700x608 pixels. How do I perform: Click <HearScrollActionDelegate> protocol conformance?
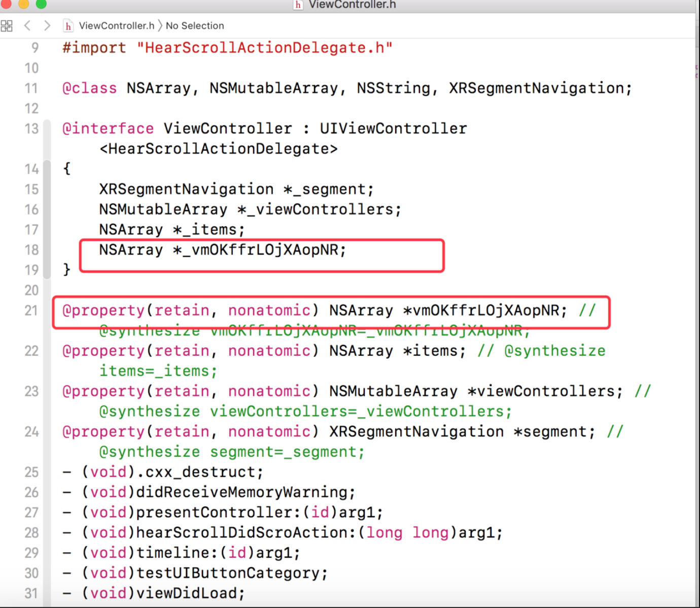click(x=219, y=149)
